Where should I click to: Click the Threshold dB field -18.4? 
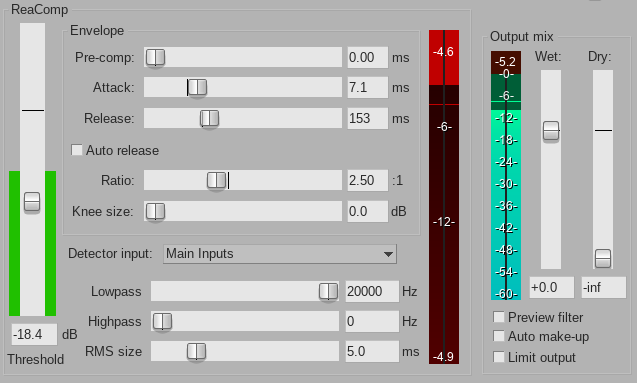tap(34, 334)
